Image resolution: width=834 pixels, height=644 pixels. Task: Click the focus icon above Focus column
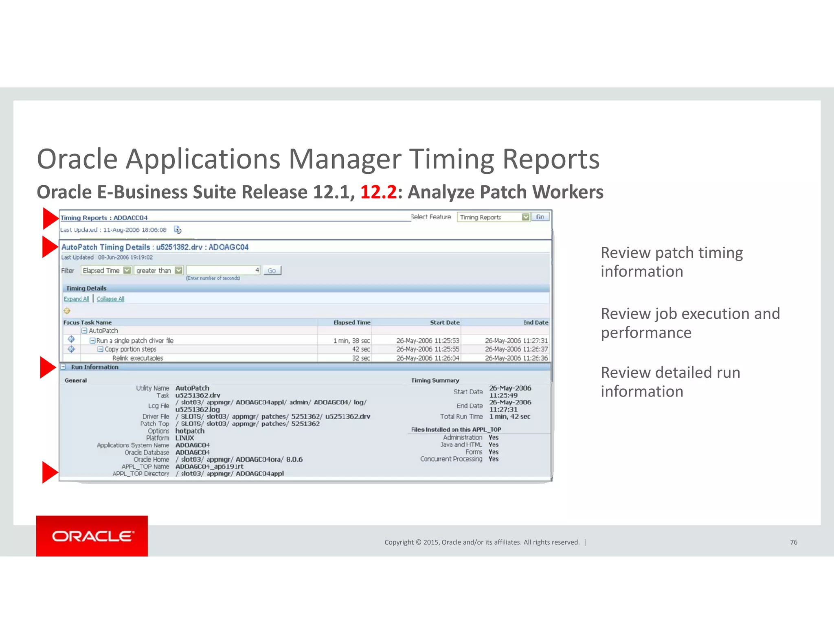pyautogui.click(x=67, y=311)
